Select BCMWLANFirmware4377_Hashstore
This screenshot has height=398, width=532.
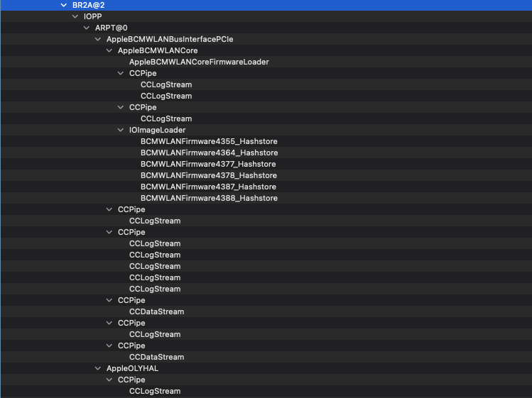coord(208,164)
